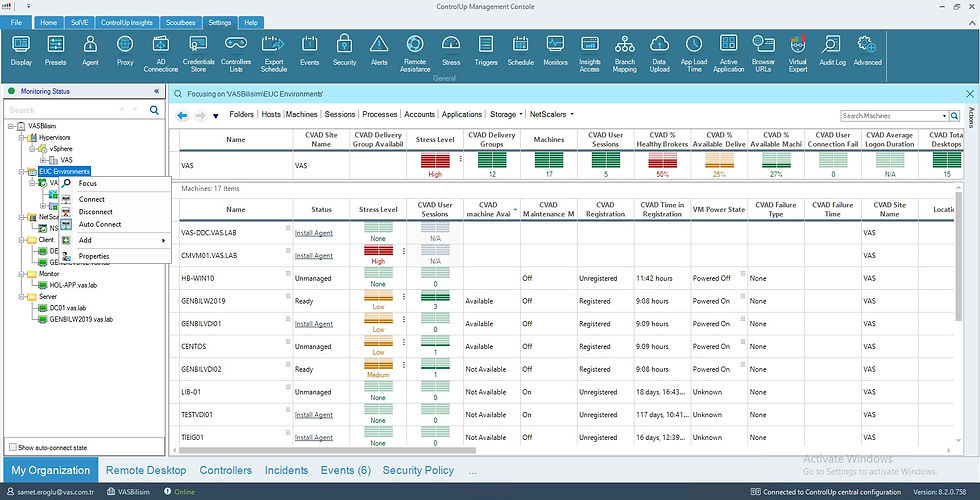Switch to the Remote Desktop tab
980x500 pixels.
(146, 470)
